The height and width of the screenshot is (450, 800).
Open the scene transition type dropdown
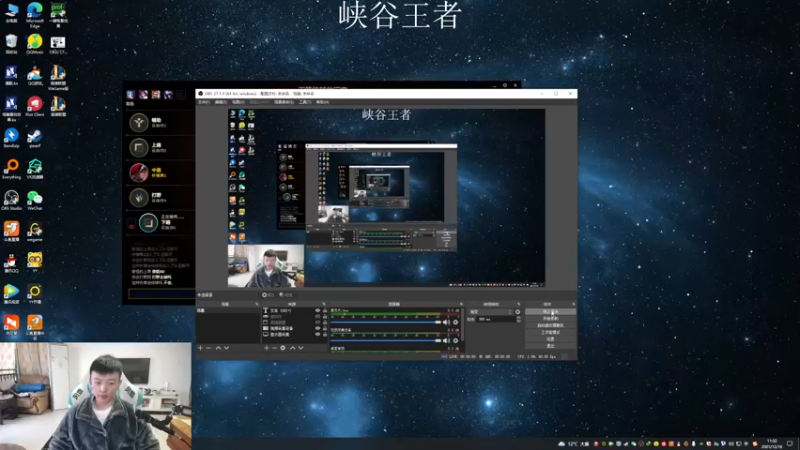point(491,312)
